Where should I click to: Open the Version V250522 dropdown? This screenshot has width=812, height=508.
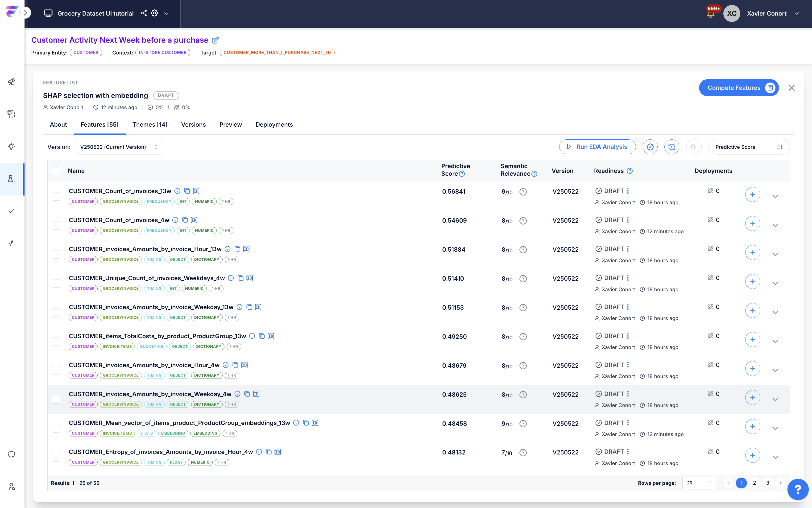click(x=119, y=147)
